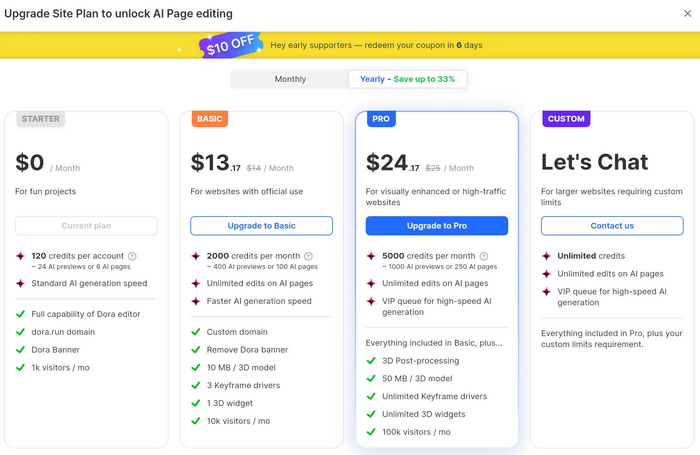Click checkmark icon next to 3D Post-processing
Image resolution: width=700 pixels, height=455 pixels.
pyautogui.click(x=371, y=360)
